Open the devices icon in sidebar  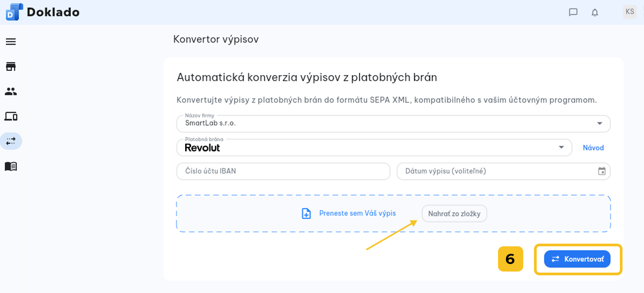tap(11, 116)
